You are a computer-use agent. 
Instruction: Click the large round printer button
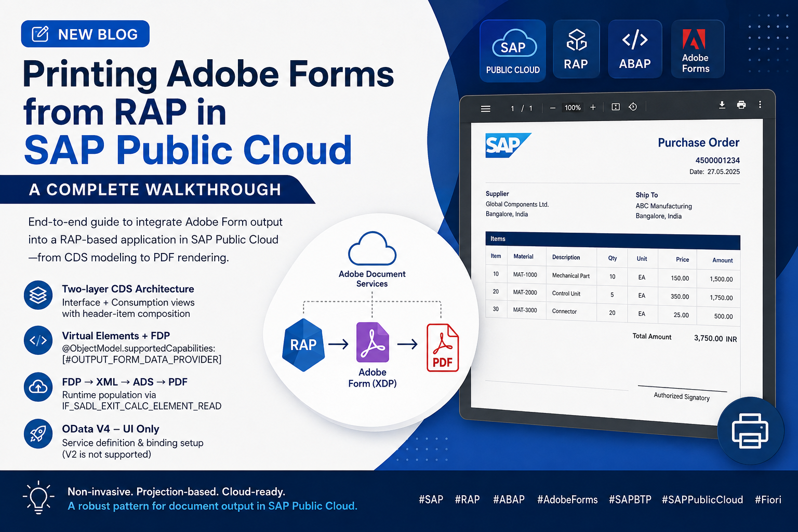coord(750,430)
